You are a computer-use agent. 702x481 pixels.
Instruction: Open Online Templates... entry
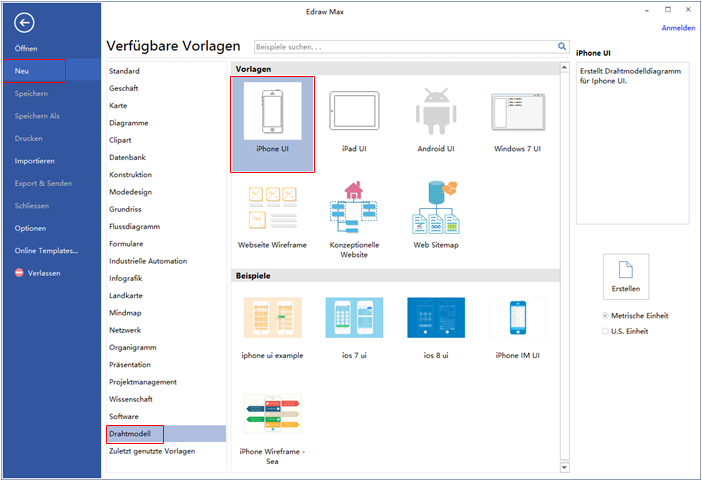(47, 250)
